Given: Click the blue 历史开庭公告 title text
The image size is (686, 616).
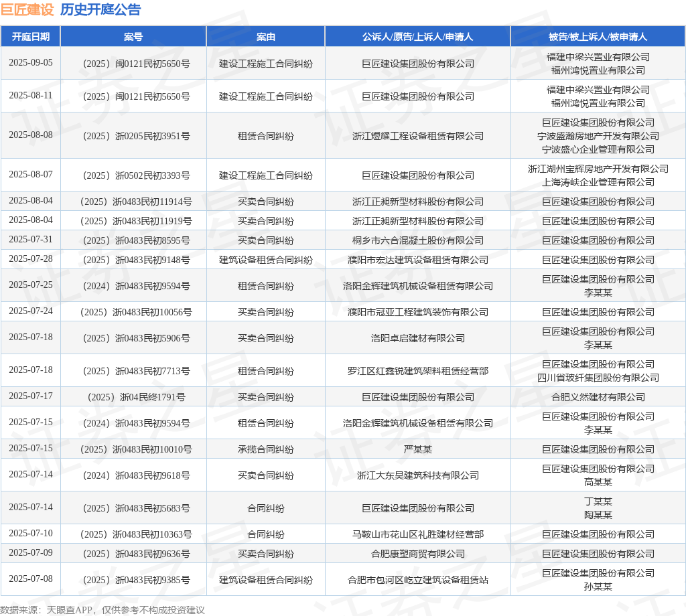Looking at the screenshot, I should (x=100, y=9).
